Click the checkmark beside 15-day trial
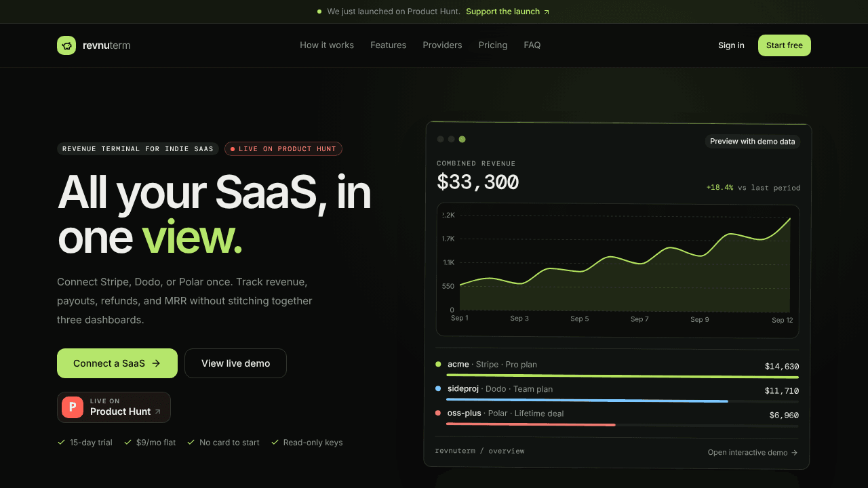Image resolution: width=868 pixels, height=488 pixels. 62,443
